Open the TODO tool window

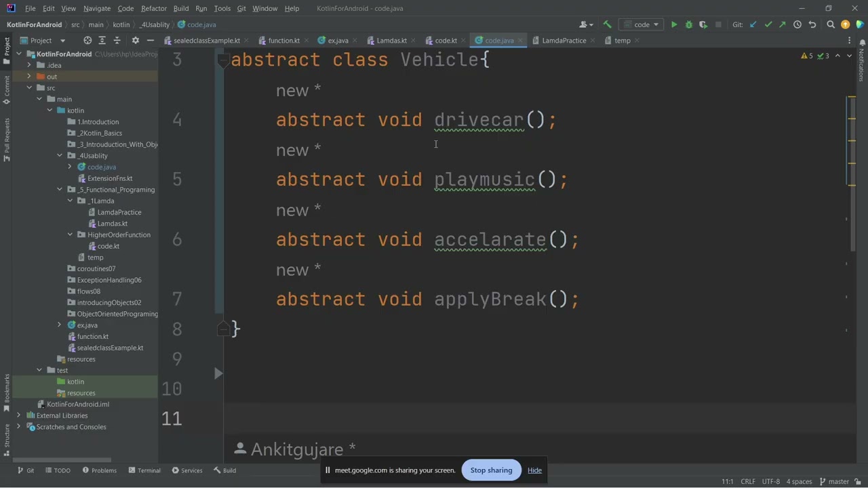click(57, 470)
